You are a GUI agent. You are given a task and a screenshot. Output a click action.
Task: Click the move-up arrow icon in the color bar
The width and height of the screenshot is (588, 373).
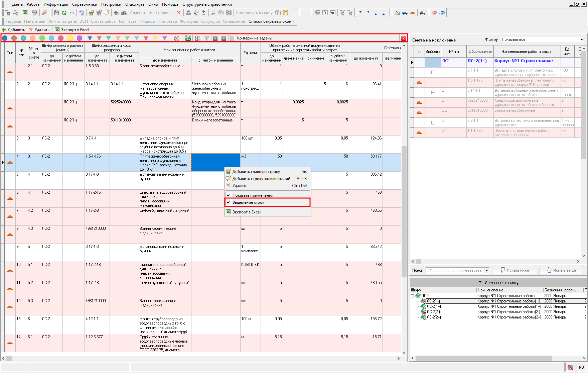pyautogui.click(x=215, y=38)
